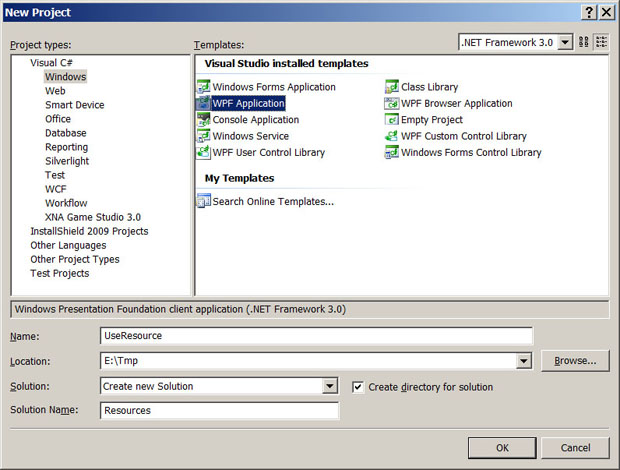
Task: Choose the WPF Browser Application icon
Action: pos(391,103)
